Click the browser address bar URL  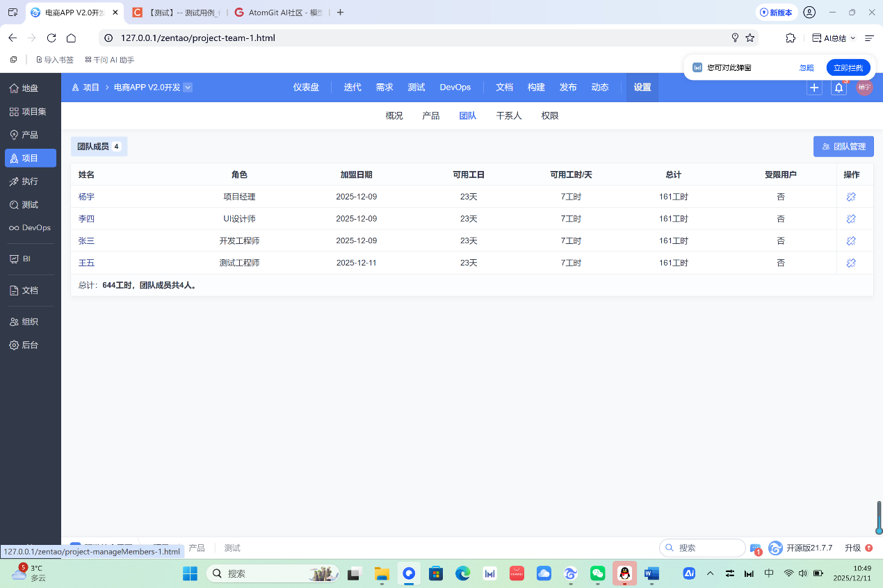[x=198, y=38]
